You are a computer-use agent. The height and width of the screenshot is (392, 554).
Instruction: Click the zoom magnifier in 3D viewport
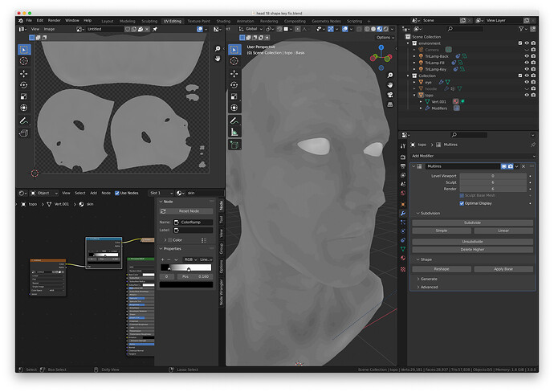pyautogui.click(x=390, y=76)
